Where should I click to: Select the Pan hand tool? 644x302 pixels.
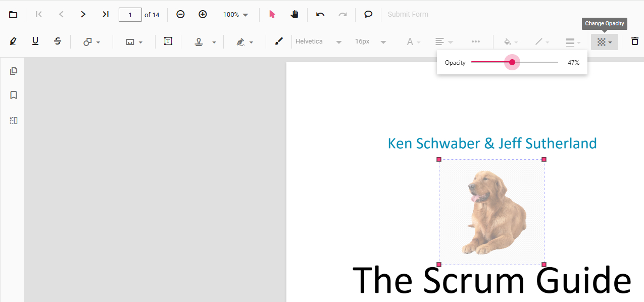point(294,14)
